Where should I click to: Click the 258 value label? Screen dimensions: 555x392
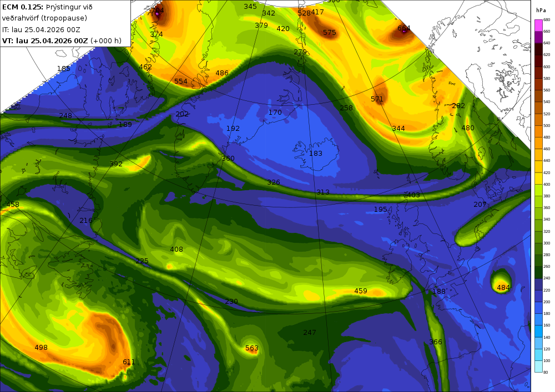[346, 108]
